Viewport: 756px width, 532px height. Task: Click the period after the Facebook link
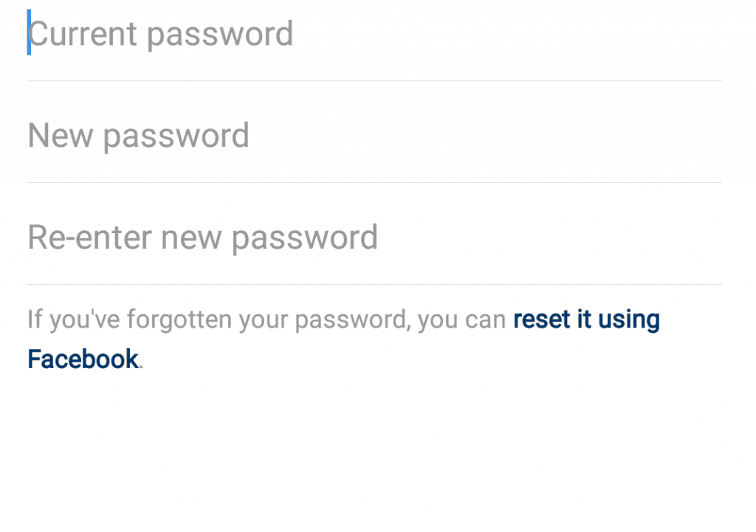141,365
